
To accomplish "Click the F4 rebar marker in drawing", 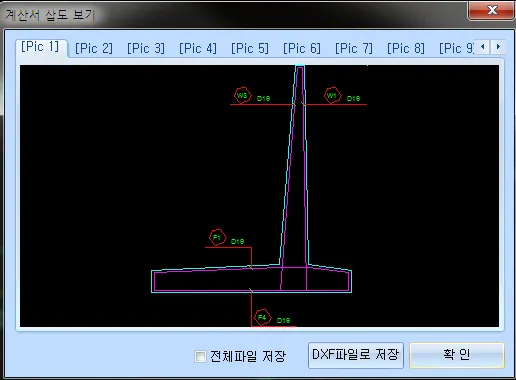I will (262, 317).
